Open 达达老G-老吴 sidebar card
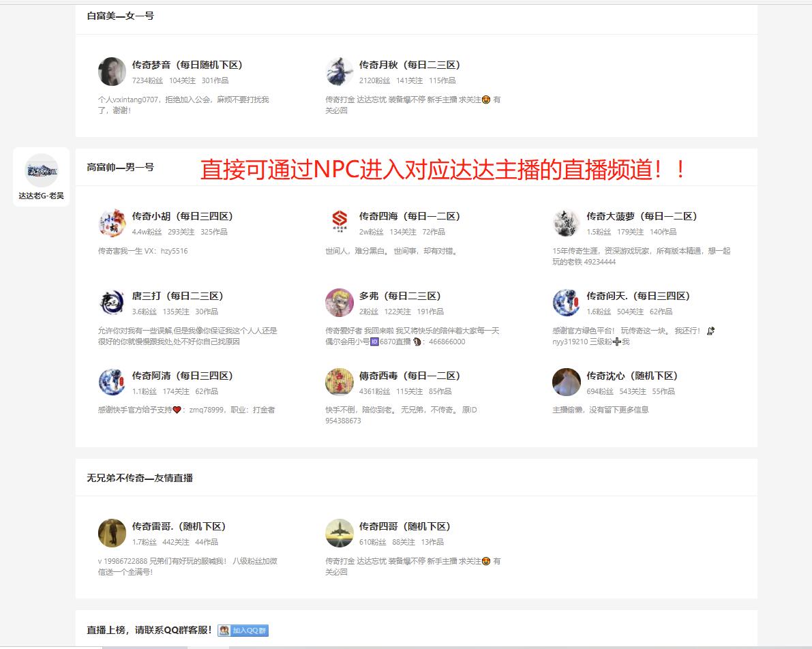The width and height of the screenshot is (812, 649). pyautogui.click(x=42, y=177)
